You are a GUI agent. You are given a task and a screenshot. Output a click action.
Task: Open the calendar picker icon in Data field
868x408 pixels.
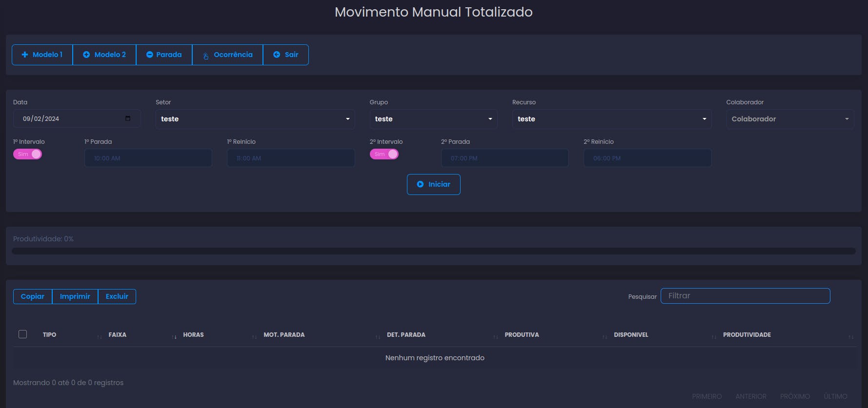coord(128,118)
